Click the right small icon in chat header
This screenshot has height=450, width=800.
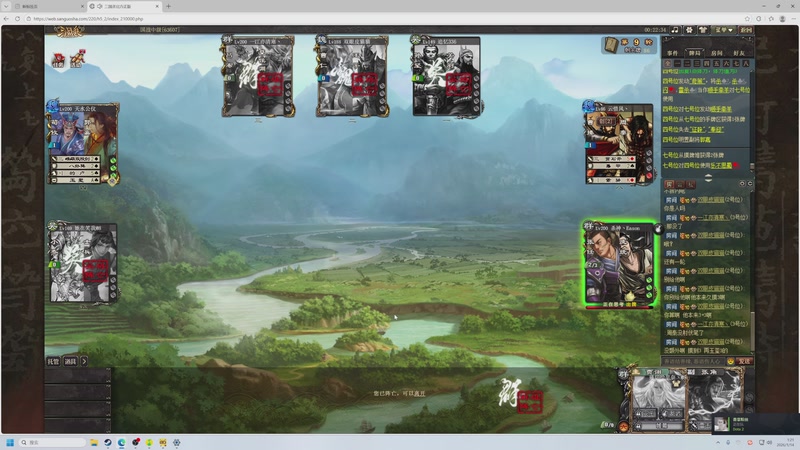click(x=750, y=184)
